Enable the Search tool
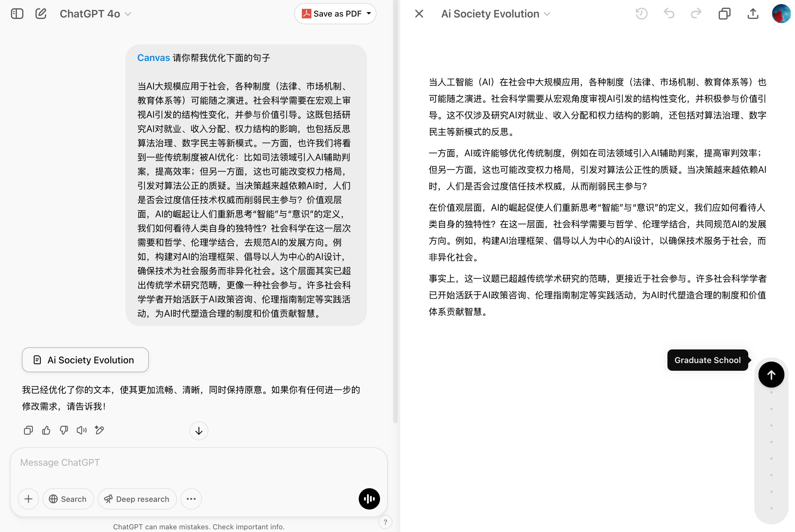Screen dimensions: 795x532 (x=68, y=499)
